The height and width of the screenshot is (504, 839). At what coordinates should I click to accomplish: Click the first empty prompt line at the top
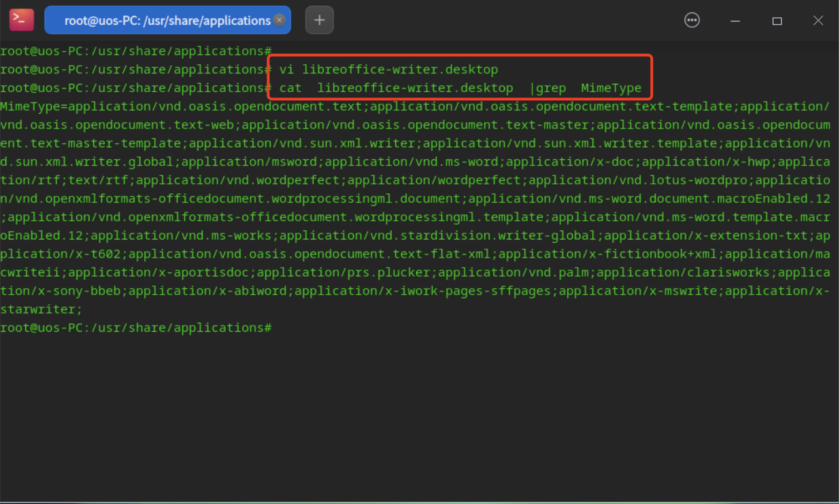[x=136, y=51]
